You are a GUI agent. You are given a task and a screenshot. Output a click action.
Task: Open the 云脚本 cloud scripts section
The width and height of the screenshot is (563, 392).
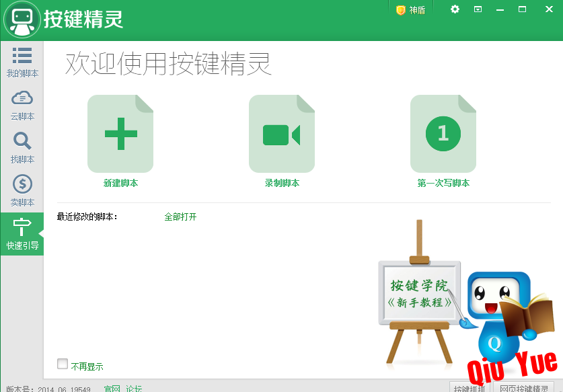pos(22,105)
